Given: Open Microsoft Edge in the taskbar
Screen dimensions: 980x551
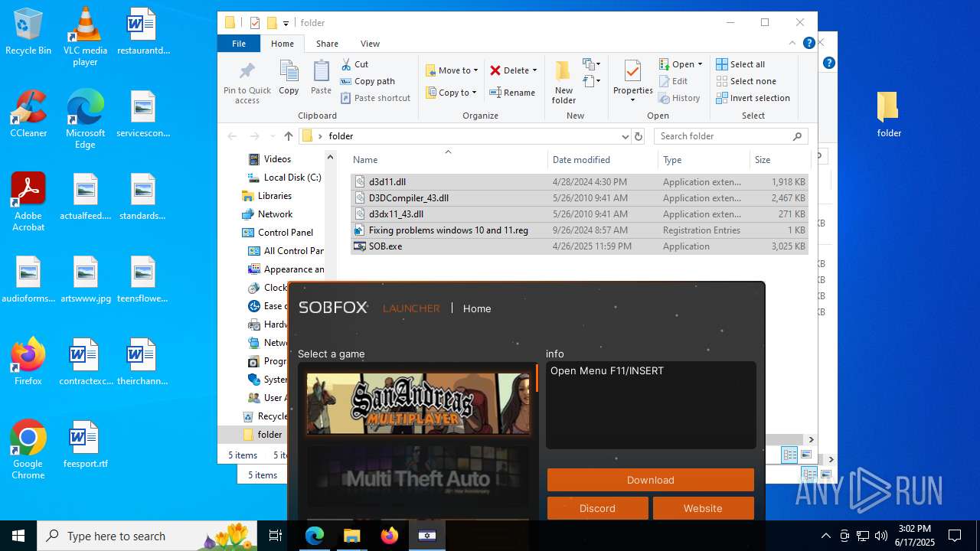Looking at the screenshot, I should point(315,536).
